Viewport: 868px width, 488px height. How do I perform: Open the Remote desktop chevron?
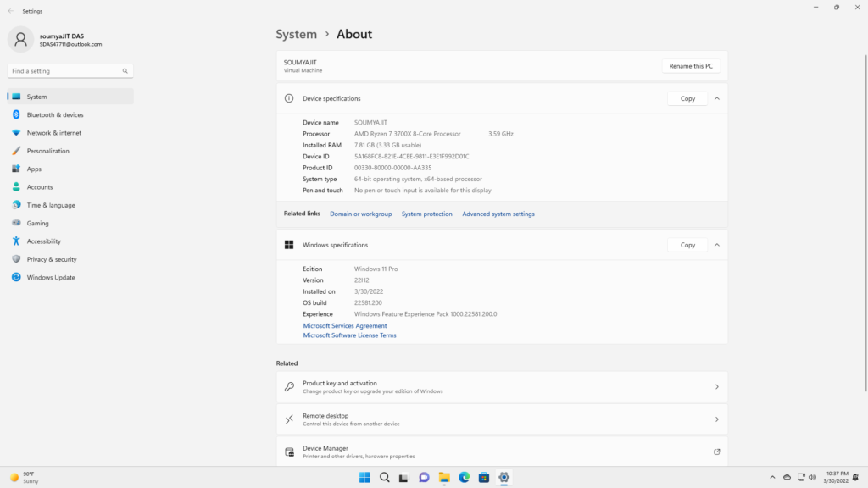717,419
